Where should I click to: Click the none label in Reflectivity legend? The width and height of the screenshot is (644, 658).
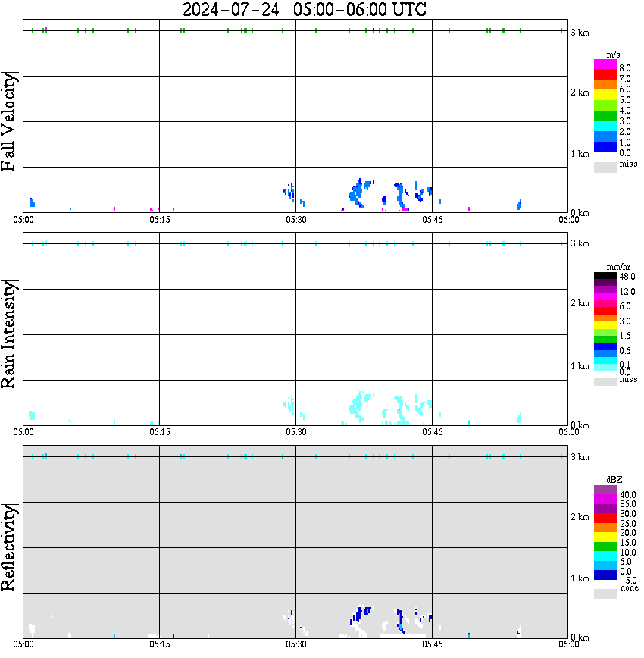pos(629,588)
